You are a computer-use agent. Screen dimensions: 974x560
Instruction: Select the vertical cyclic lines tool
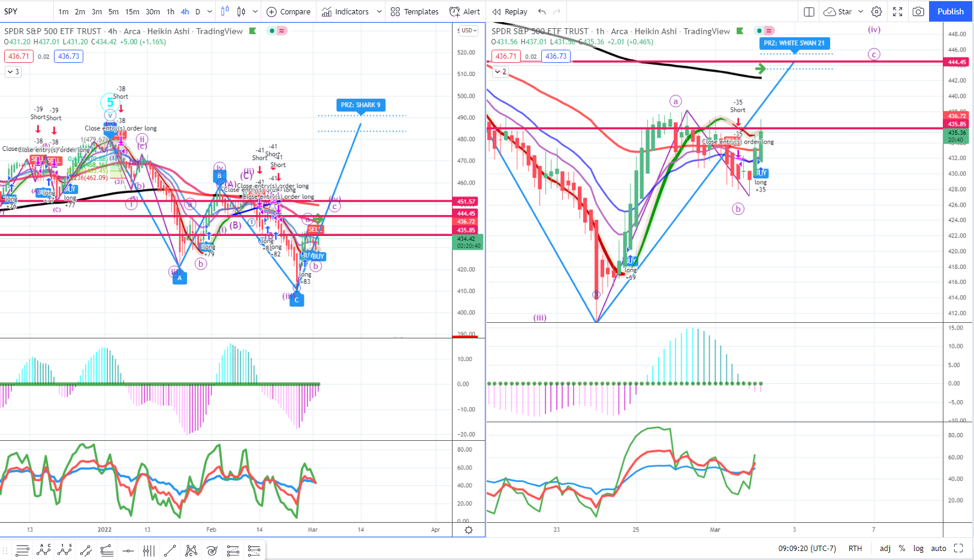click(x=149, y=550)
